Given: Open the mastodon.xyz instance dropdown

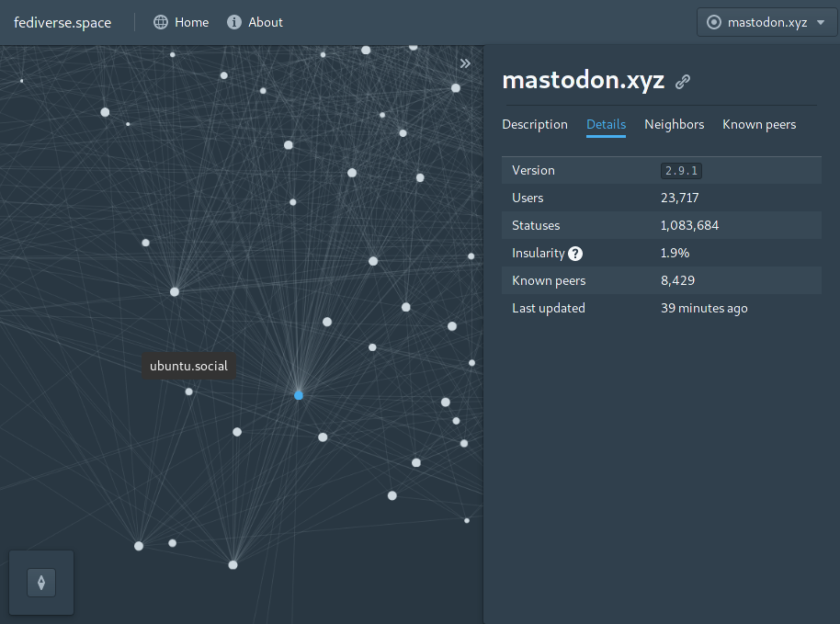Looking at the screenshot, I should 766,22.
